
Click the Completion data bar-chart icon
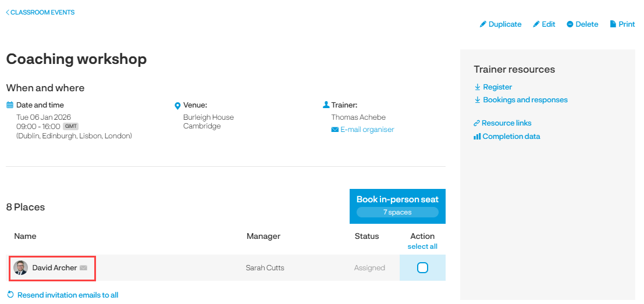point(477,137)
